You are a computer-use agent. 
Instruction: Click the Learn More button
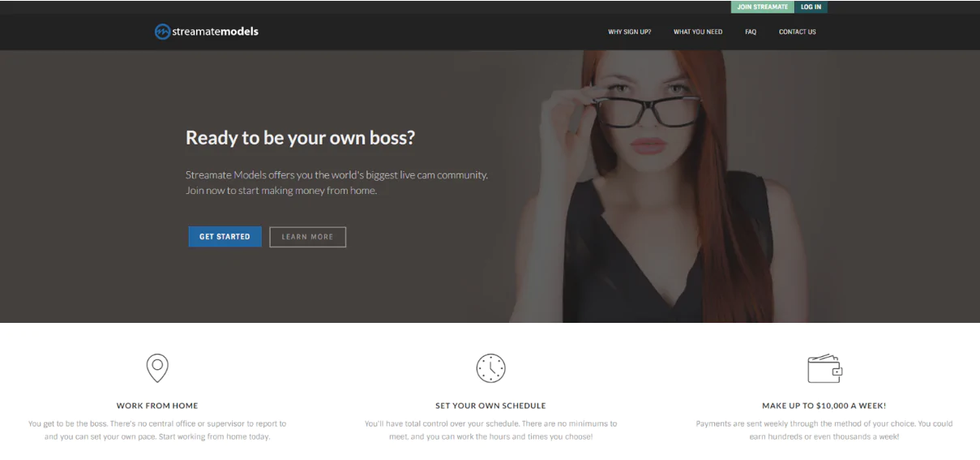[307, 237]
